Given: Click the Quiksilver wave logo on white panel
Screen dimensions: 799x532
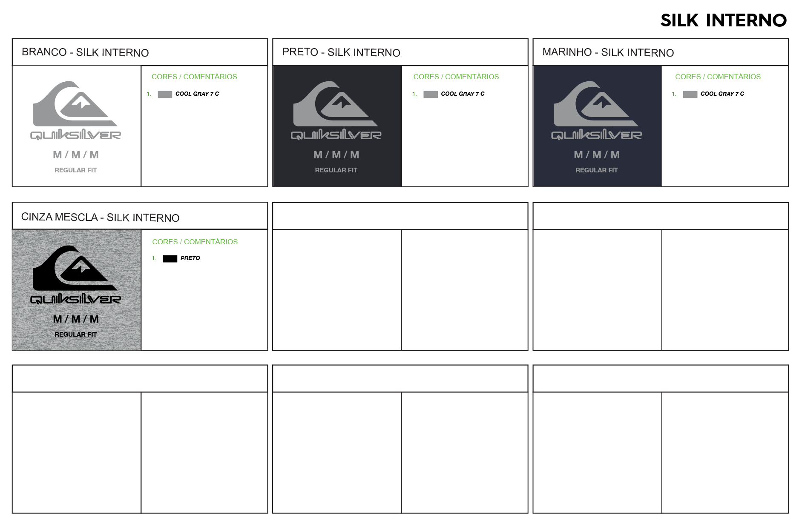Looking at the screenshot, I should pyautogui.click(x=75, y=104).
